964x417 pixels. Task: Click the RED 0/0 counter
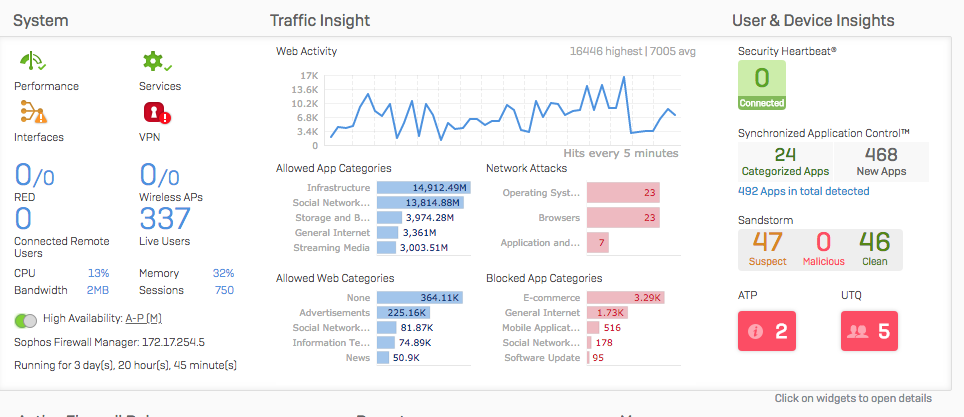(34, 175)
